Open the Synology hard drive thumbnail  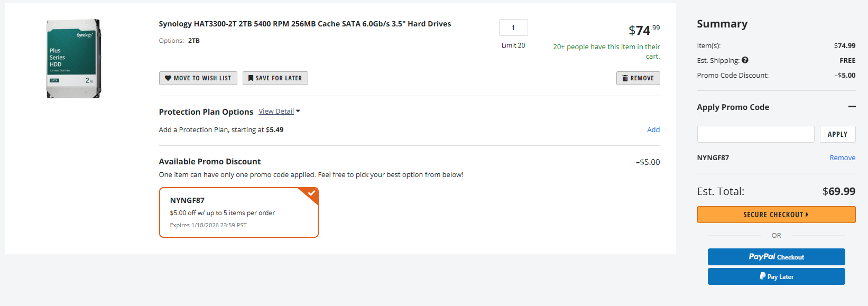coord(73,59)
